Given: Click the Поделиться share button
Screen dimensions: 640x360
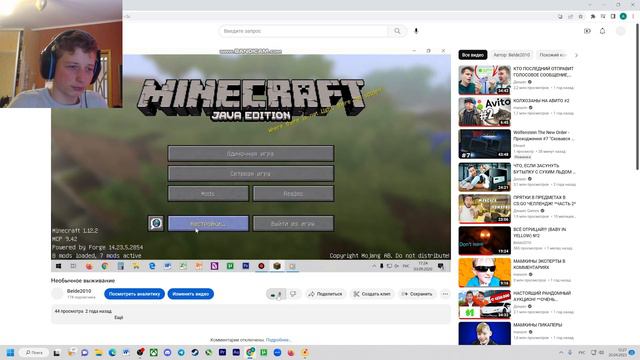Looking at the screenshot, I should pos(326,294).
